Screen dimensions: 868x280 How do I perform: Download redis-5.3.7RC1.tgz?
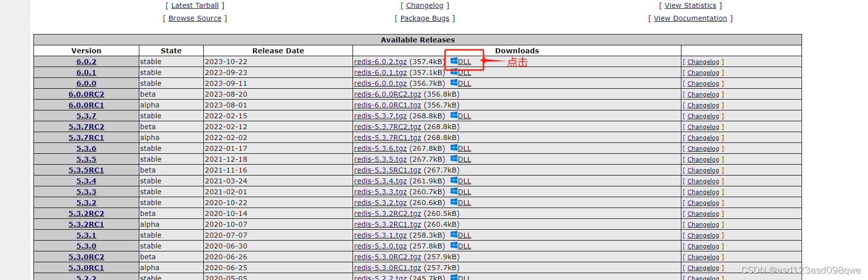[387, 138]
